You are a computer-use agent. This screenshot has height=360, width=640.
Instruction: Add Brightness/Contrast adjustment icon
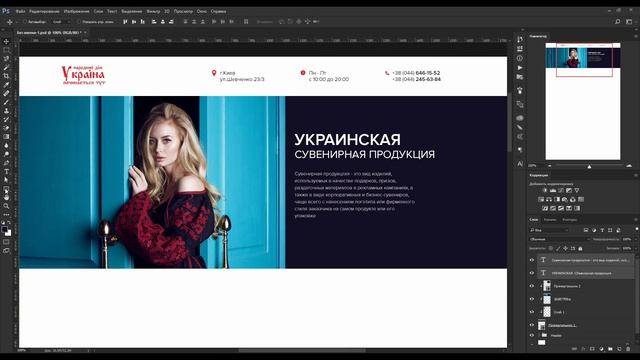coord(545,191)
